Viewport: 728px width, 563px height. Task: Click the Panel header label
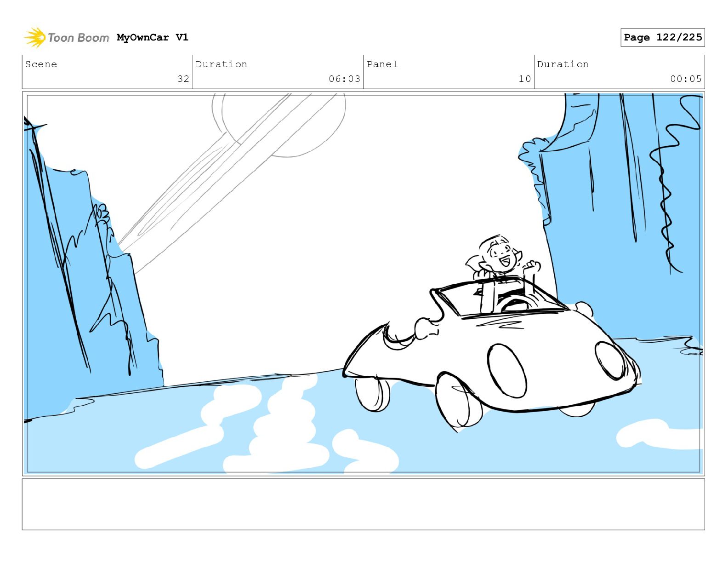point(382,64)
